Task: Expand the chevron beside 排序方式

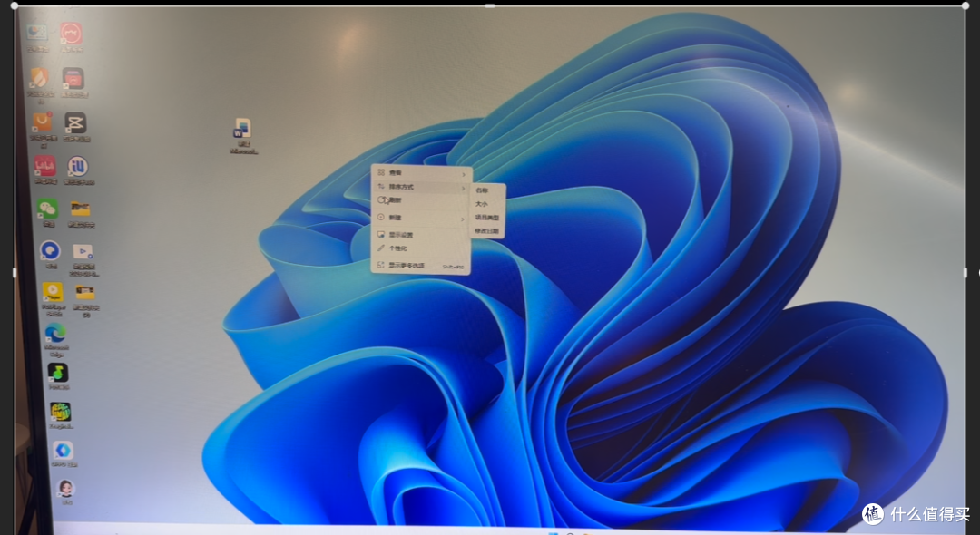Action: (464, 188)
